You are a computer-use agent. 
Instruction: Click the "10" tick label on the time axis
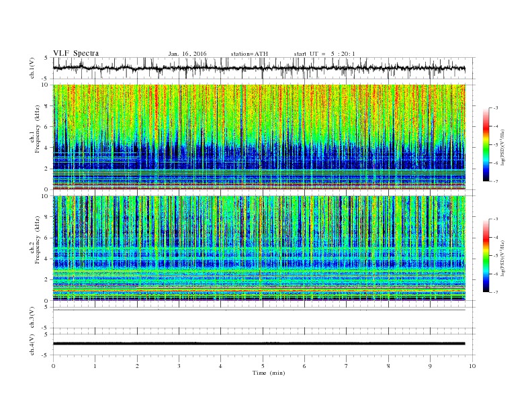[x=472, y=366]
